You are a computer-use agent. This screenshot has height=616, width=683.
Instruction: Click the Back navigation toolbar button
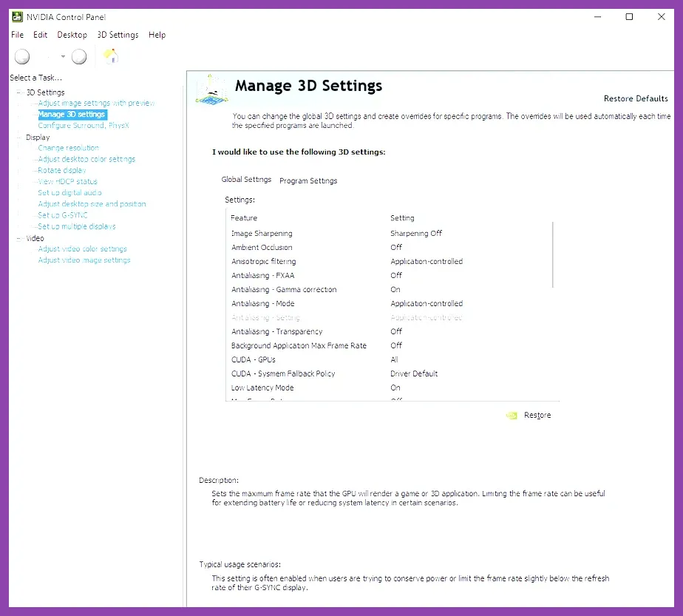click(22, 57)
